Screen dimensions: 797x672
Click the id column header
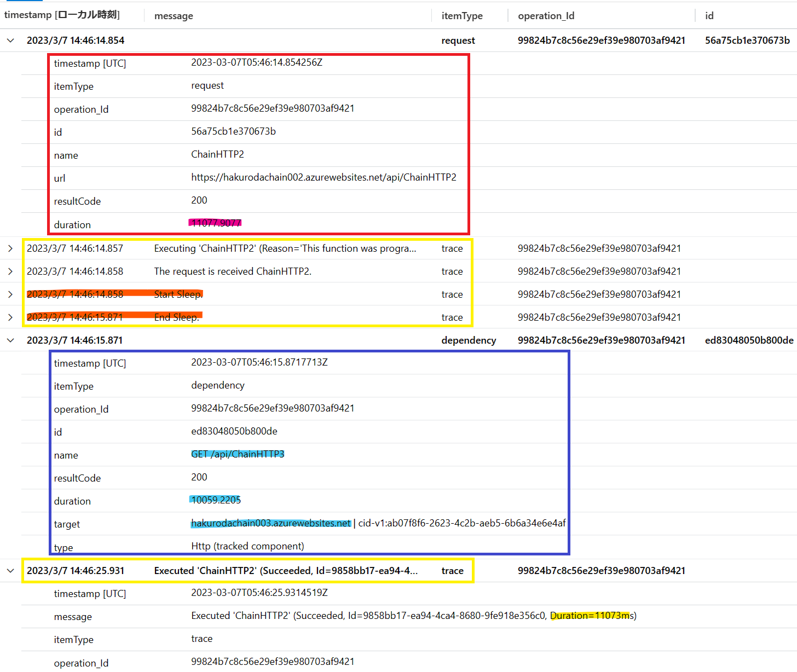tap(709, 16)
